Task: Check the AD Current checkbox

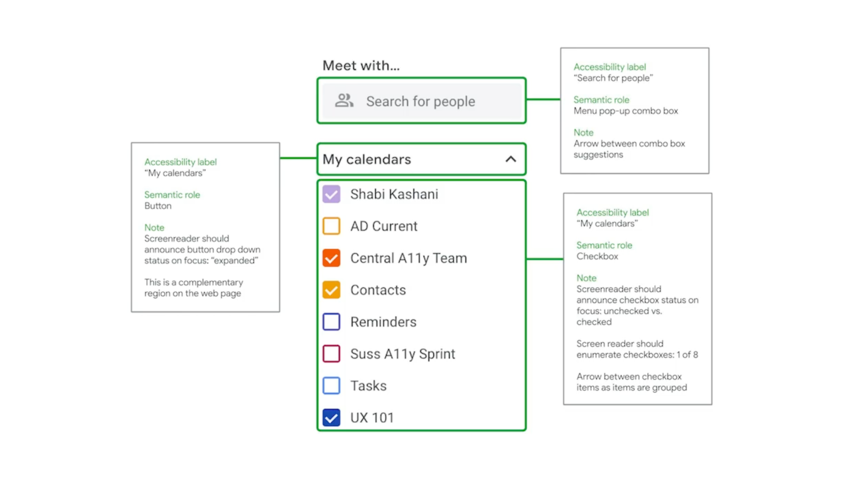Action: [331, 226]
